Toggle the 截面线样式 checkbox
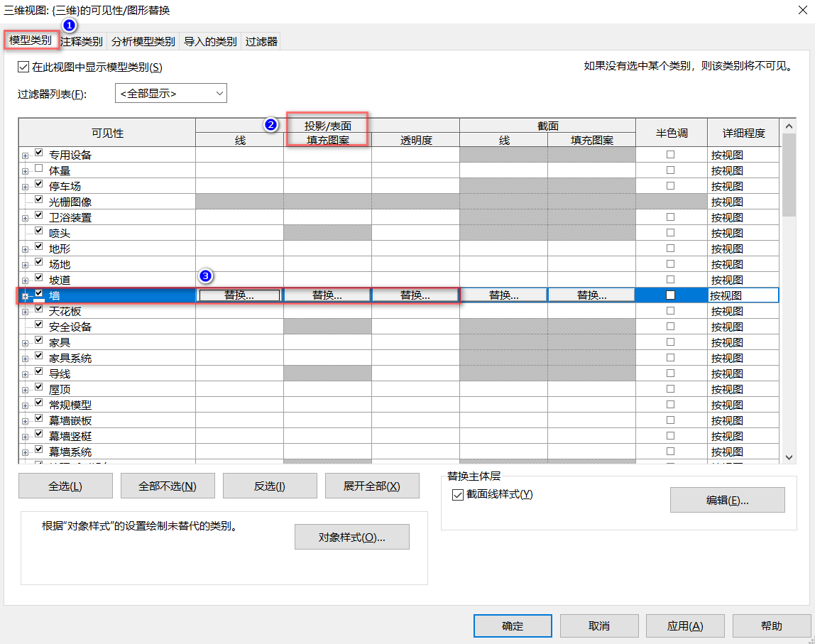Viewport: 815px width, 644px height. [x=457, y=494]
